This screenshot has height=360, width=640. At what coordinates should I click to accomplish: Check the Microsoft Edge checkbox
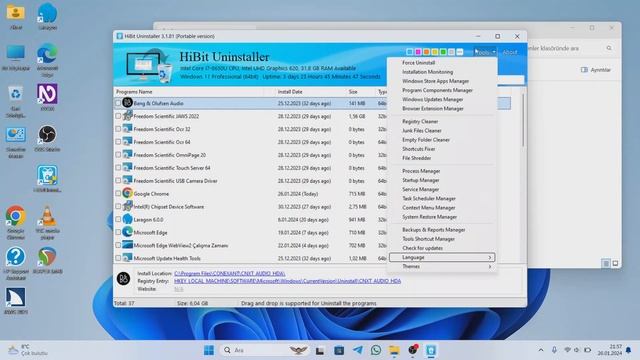pos(118,232)
